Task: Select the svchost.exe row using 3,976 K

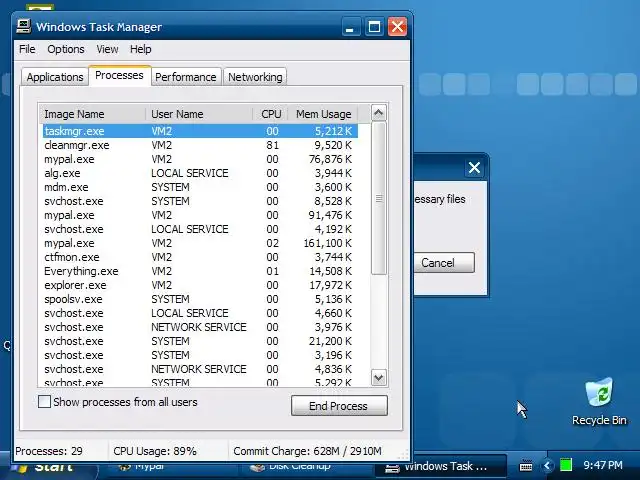Action: [200, 327]
